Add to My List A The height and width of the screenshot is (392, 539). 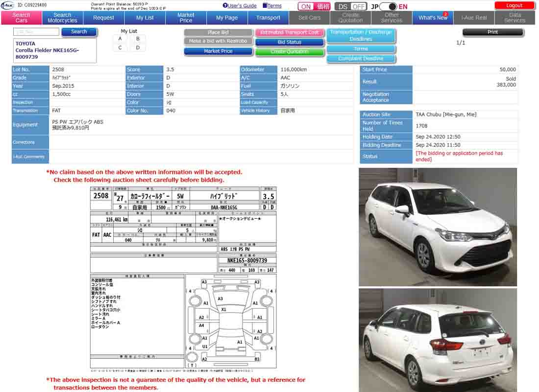[120, 39]
